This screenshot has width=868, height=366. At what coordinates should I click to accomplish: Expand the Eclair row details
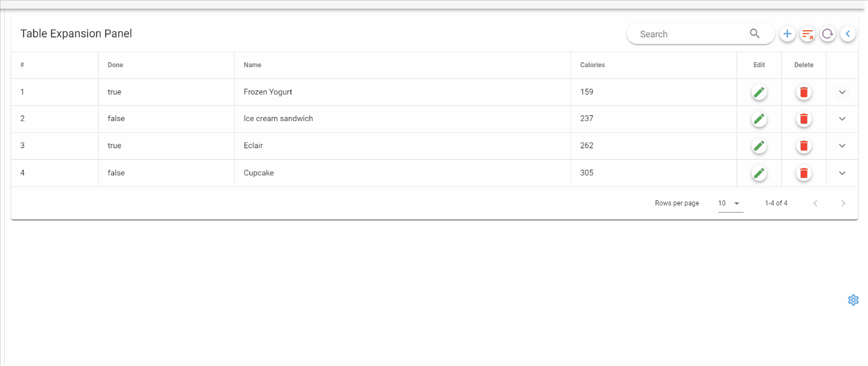pyautogui.click(x=843, y=146)
